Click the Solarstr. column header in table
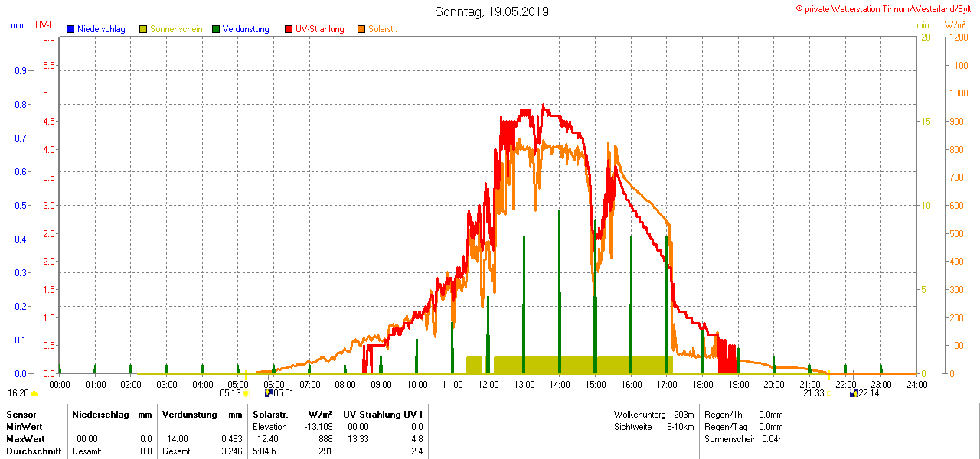The image size is (980, 459). point(269,414)
